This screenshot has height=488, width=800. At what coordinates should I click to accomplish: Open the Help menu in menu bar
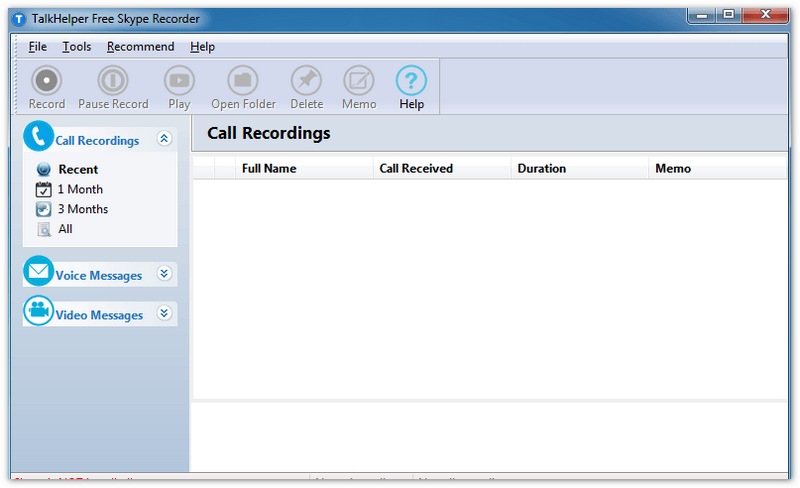pos(202,46)
